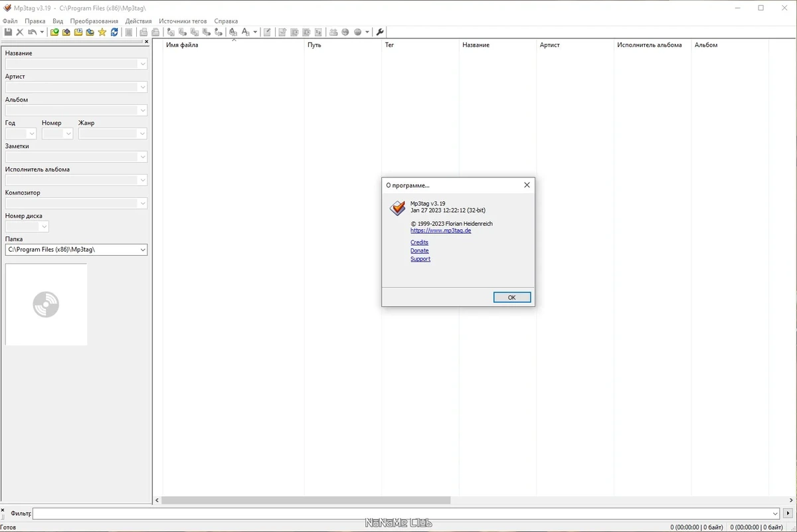
Task: Close the tag panel with its small X
Action: pos(147,42)
